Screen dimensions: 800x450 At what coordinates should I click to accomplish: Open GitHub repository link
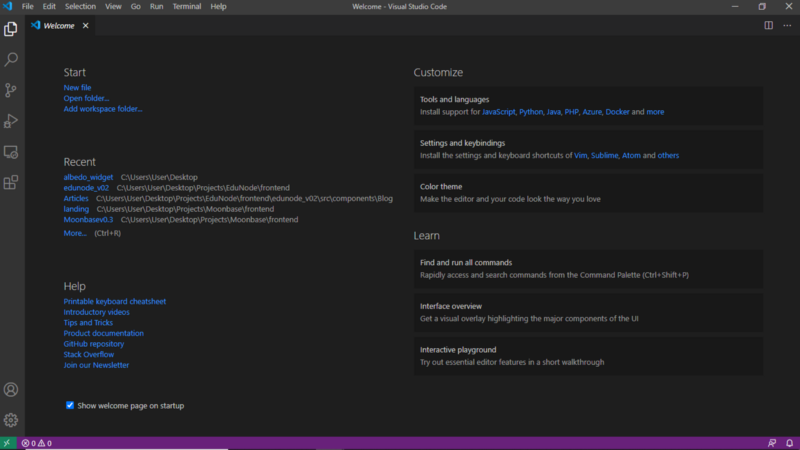(94, 344)
